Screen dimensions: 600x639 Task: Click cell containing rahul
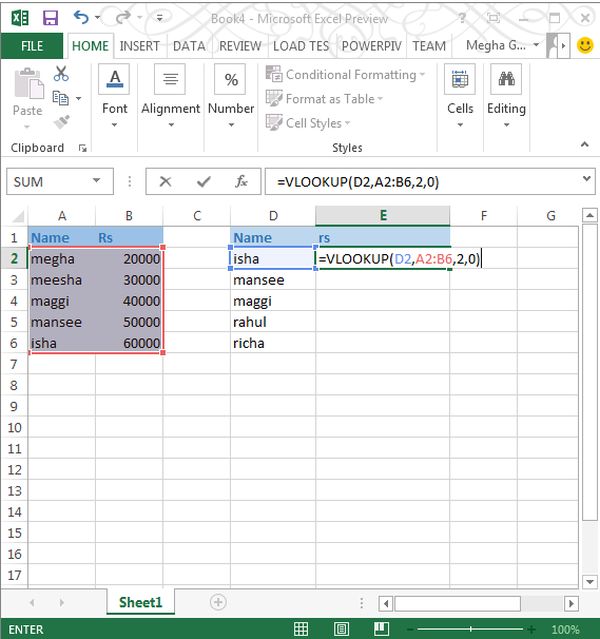(273, 322)
